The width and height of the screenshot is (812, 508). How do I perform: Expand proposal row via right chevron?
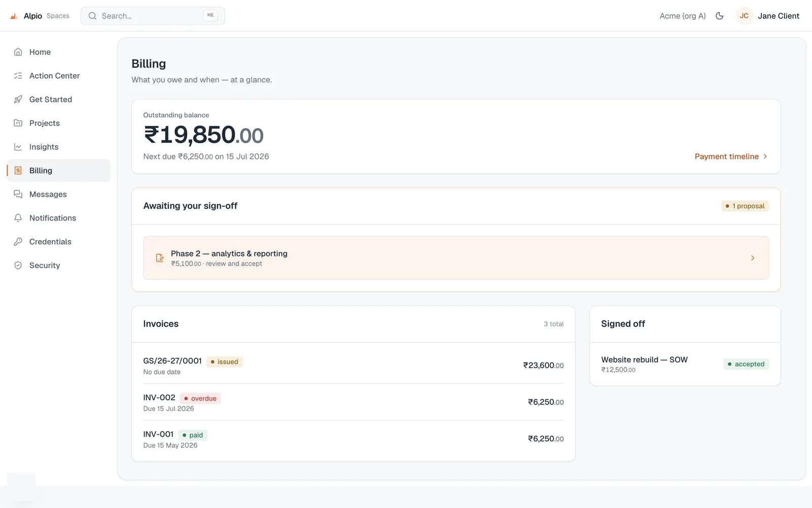[753, 258]
